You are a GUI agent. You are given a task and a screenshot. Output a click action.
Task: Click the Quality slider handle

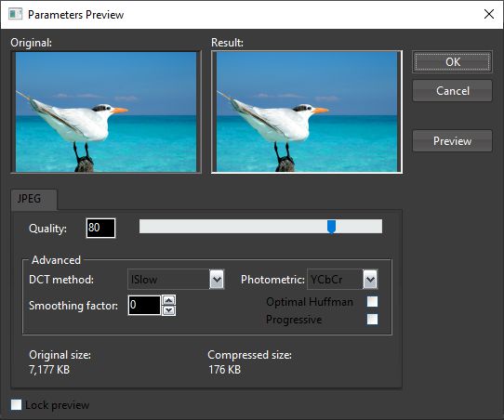point(331,227)
